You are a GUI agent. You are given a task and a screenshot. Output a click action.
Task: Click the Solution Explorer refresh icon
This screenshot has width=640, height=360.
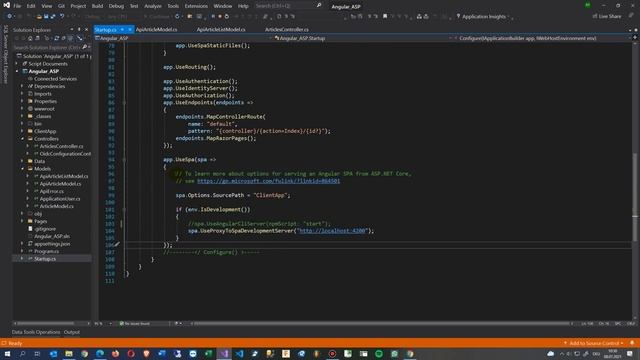[56, 38]
